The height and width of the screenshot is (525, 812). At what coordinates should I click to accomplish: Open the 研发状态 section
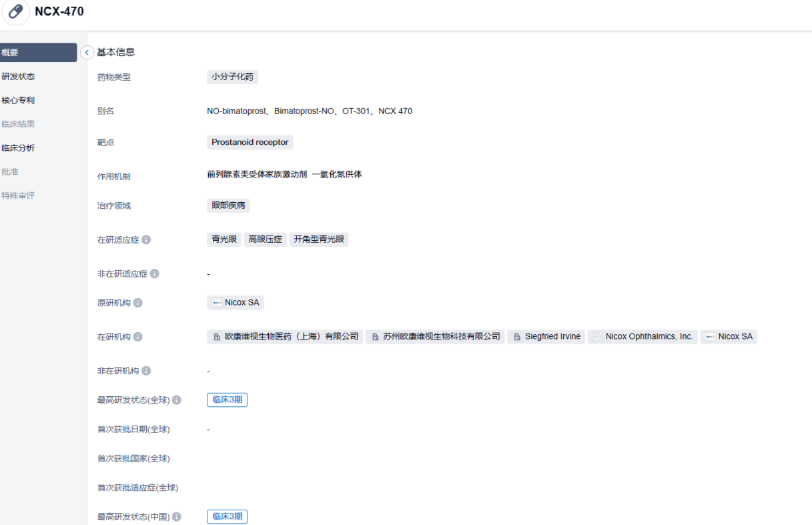point(19,77)
